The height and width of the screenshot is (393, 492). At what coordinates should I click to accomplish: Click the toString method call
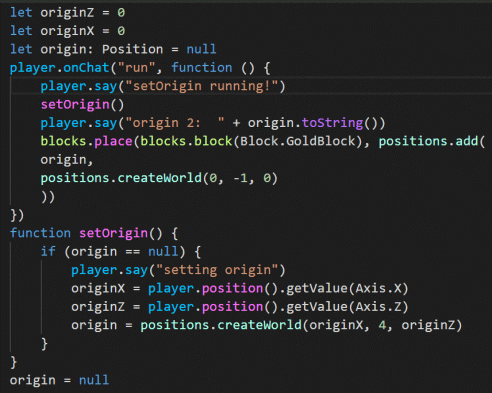pos(332,123)
